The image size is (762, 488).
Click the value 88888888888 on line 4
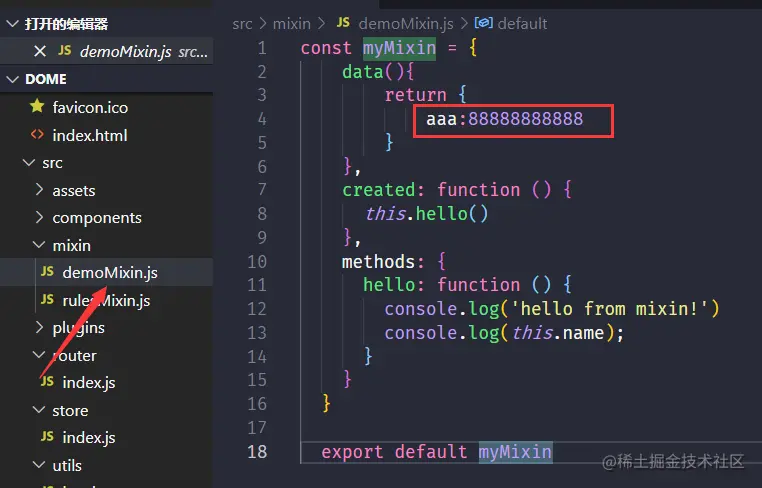525,119
